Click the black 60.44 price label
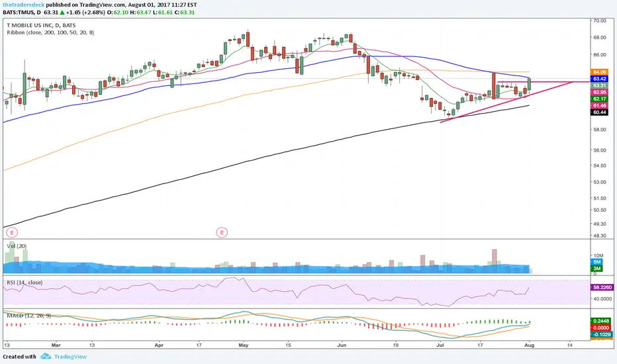The width and height of the screenshot is (617, 364). coord(599,112)
